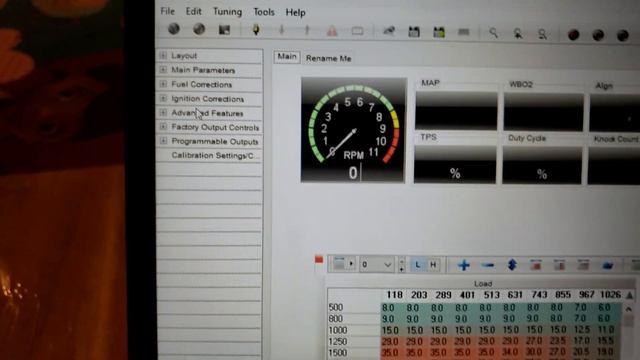Viewport: 640px width, 360px height.
Task: Click the blue plus increase icon
Action: point(464,265)
